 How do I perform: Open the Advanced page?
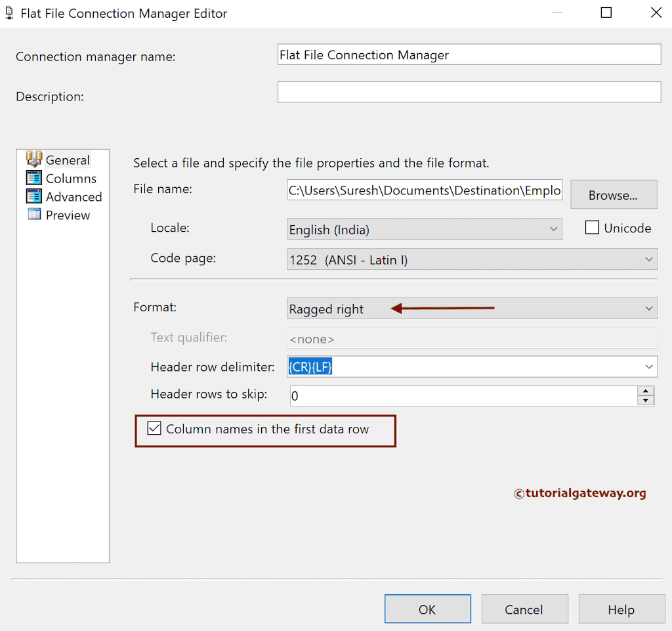[x=73, y=196]
